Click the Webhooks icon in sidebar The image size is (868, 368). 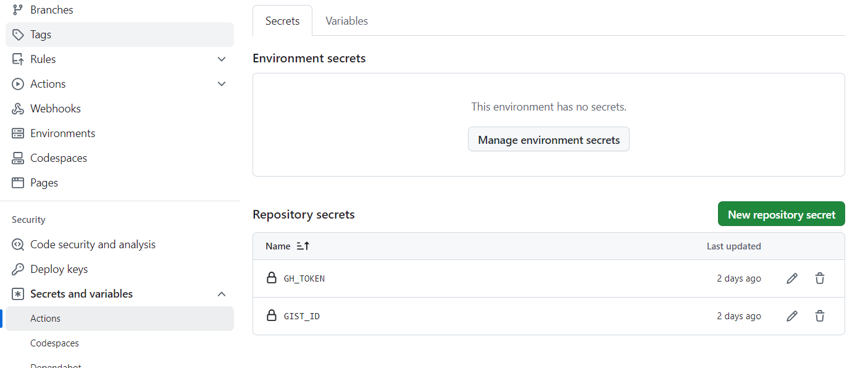click(x=18, y=109)
